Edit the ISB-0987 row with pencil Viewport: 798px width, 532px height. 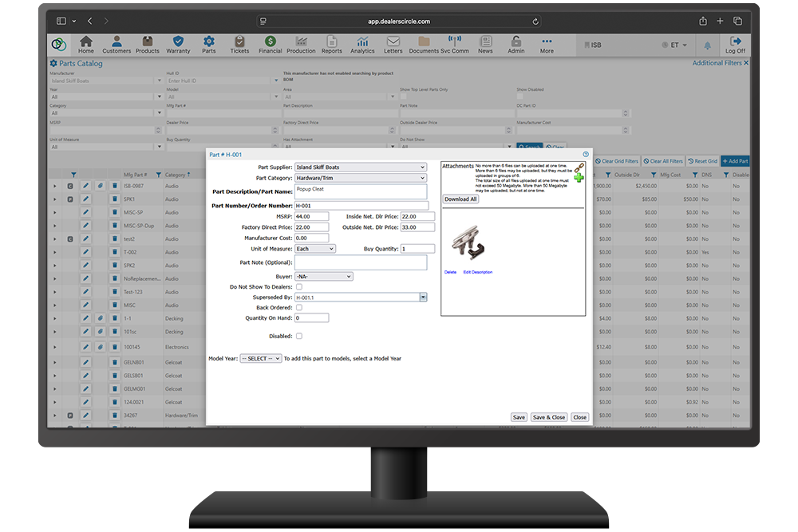(85, 186)
